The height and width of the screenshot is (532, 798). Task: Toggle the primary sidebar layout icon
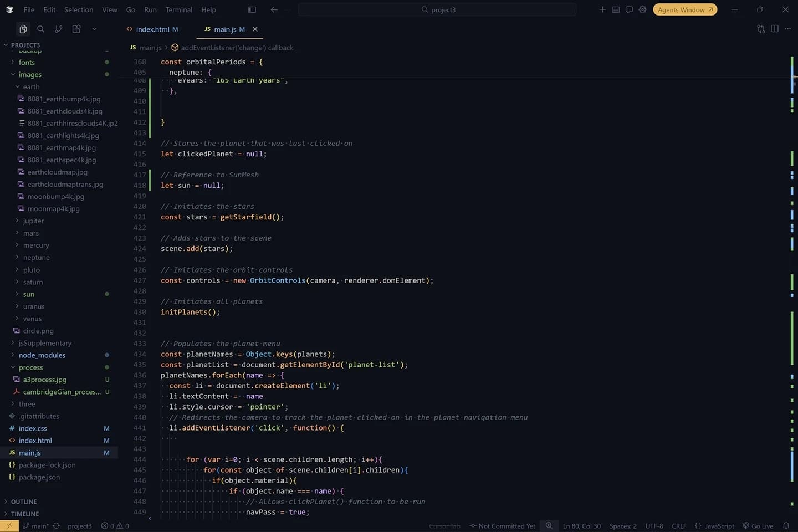pyautogui.click(x=252, y=9)
